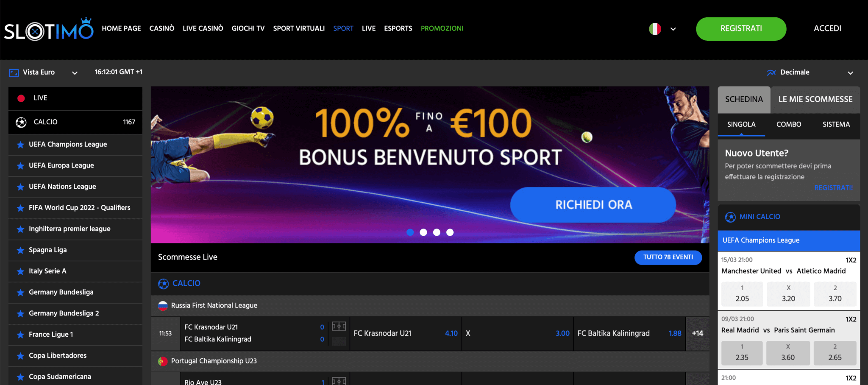
Task: Go to banner slide two dot
Action: pyautogui.click(x=423, y=232)
